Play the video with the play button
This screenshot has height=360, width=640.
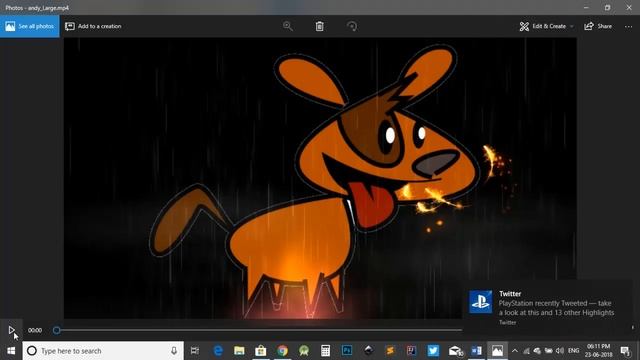click(11, 330)
